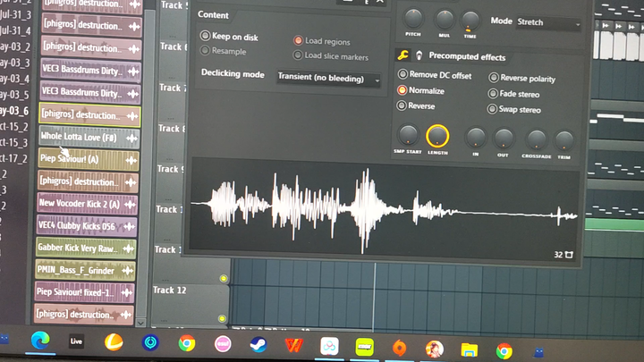The width and height of the screenshot is (644, 362).
Task: Click the waveform icon on Whole Lotta Love (F#)
Action: tap(131, 139)
